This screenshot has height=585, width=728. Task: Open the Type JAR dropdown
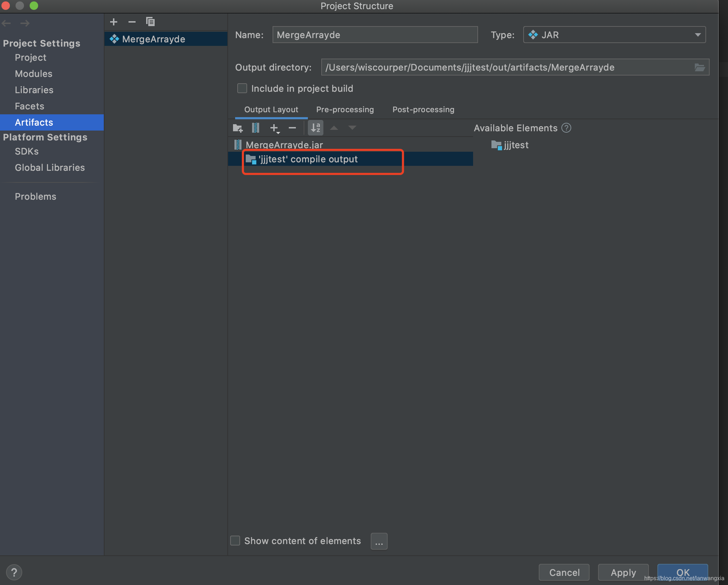click(614, 35)
